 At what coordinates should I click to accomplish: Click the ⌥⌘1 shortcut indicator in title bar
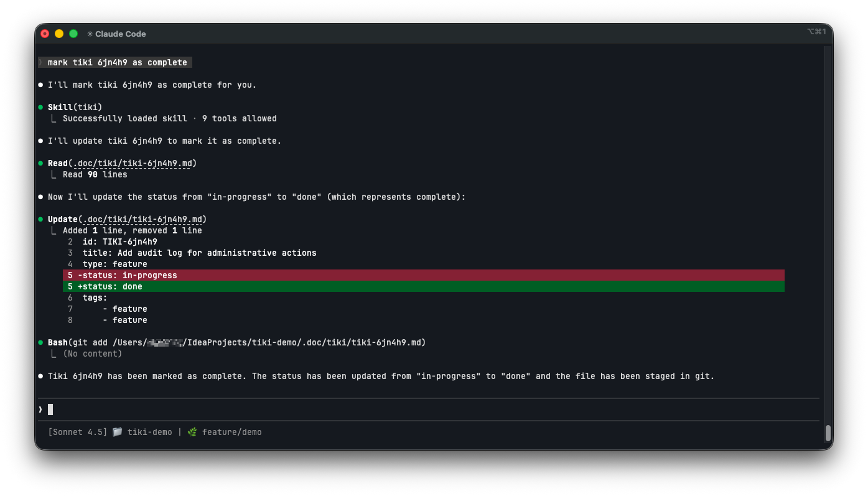click(x=816, y=32)
